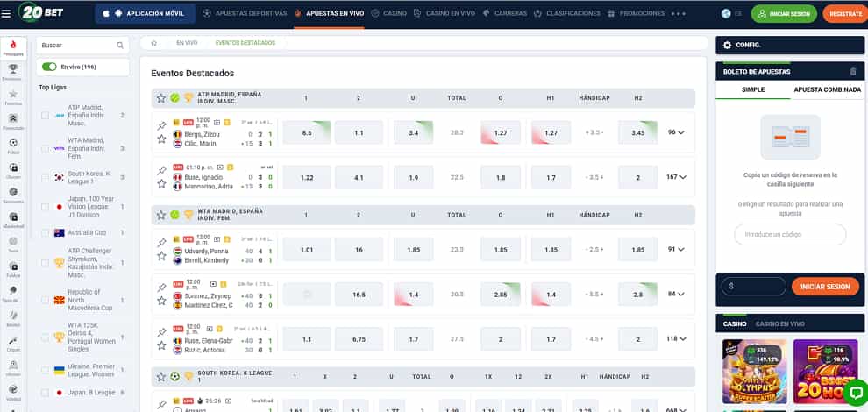
Task: Select the Fútbol ball icon in sidebar
Action: click(13, 142)
